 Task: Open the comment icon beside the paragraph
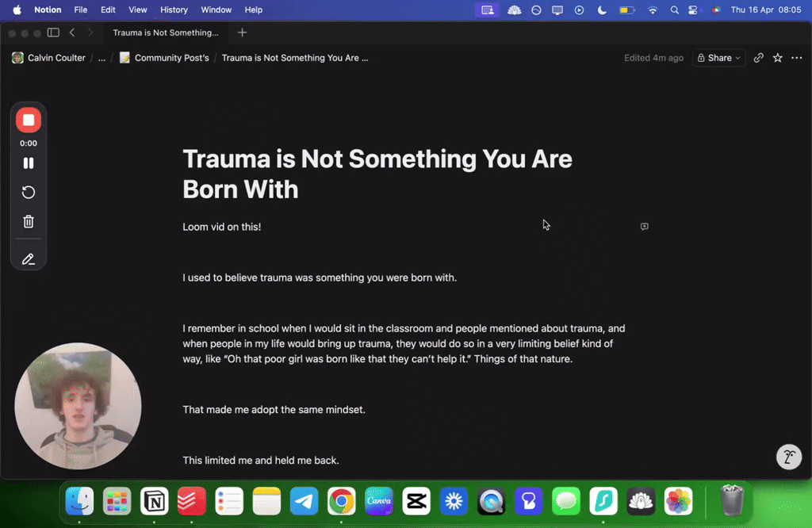pyautogui.click(x=644, y=226)
